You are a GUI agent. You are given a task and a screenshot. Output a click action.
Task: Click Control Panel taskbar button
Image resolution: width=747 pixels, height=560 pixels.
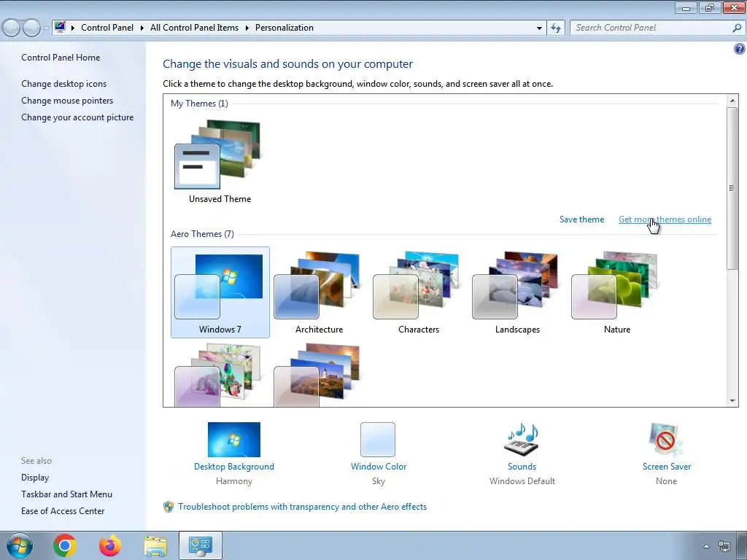pyautogui.click(x=201, y=545)
